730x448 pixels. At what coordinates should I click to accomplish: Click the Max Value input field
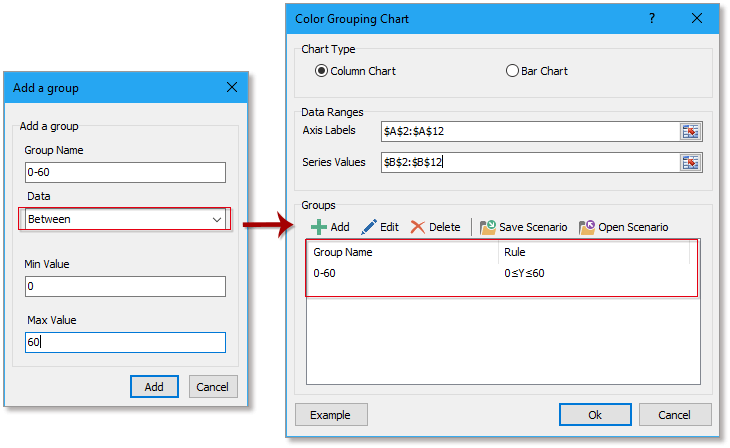[x=125, y=342]
